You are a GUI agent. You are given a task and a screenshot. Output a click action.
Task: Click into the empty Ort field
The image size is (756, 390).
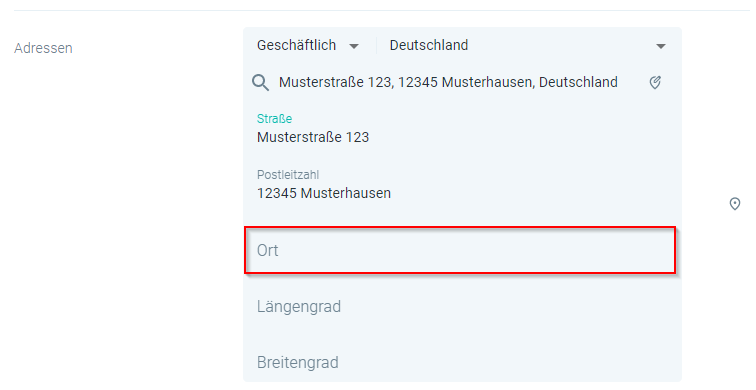click(x=460, y=250)
